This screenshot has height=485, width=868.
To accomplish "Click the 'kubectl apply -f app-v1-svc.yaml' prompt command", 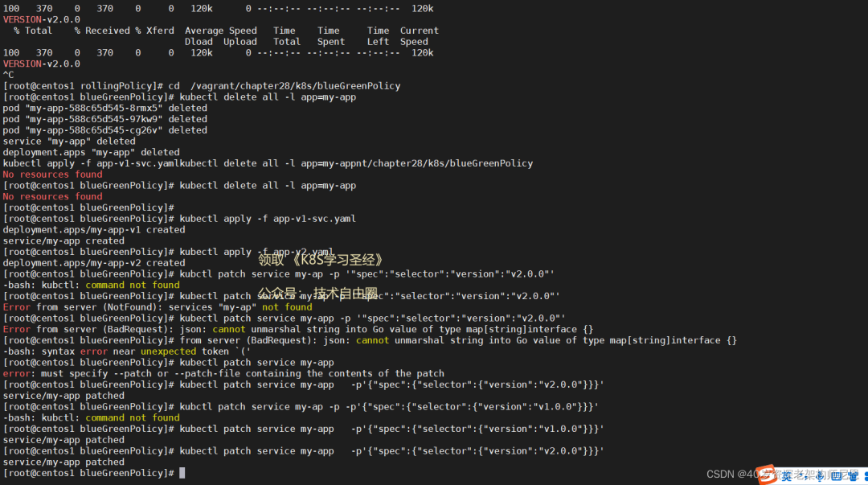I will pos(268,219).
